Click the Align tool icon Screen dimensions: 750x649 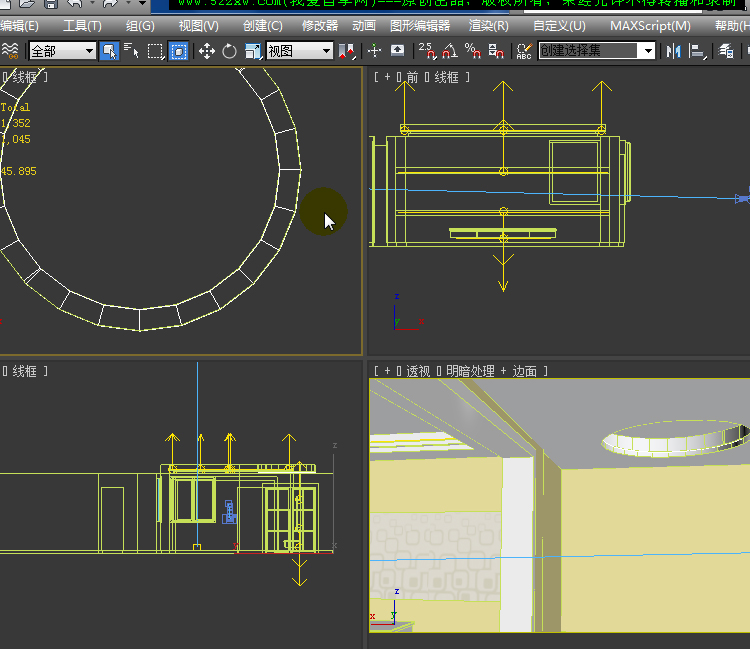click(x=698, y=51)
